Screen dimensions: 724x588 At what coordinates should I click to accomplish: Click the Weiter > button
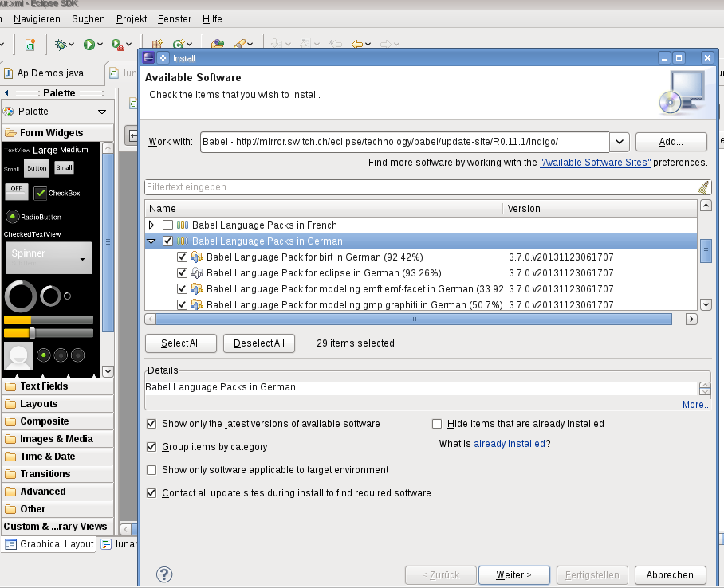(513, 574)
